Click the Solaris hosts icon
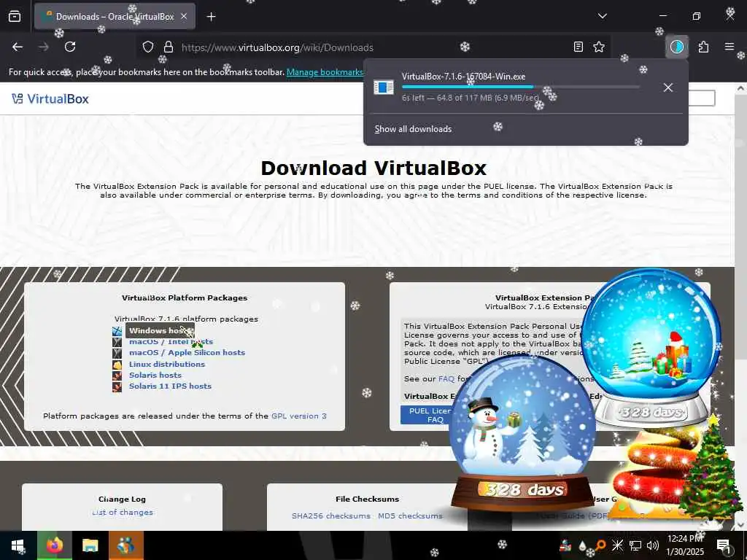Viewport: 747px width, 560px height. [117, 376]
